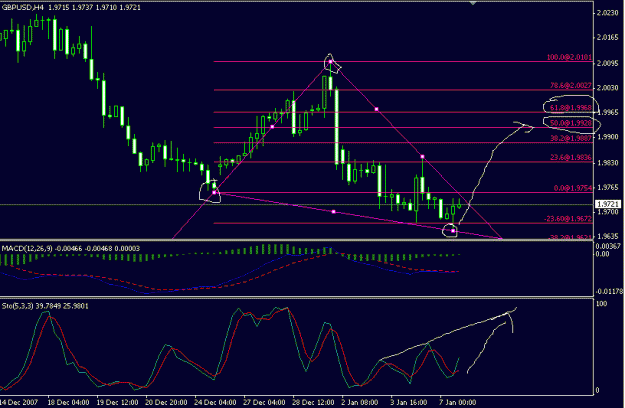Click the 1.9765 price axis label

tap(607, 187)
